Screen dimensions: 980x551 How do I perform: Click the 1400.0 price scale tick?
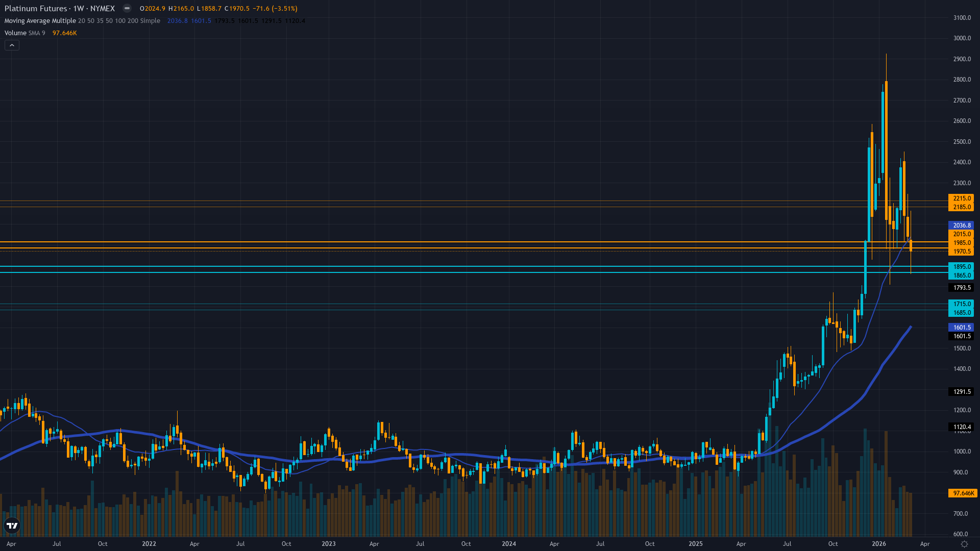(x=962, y=369)
